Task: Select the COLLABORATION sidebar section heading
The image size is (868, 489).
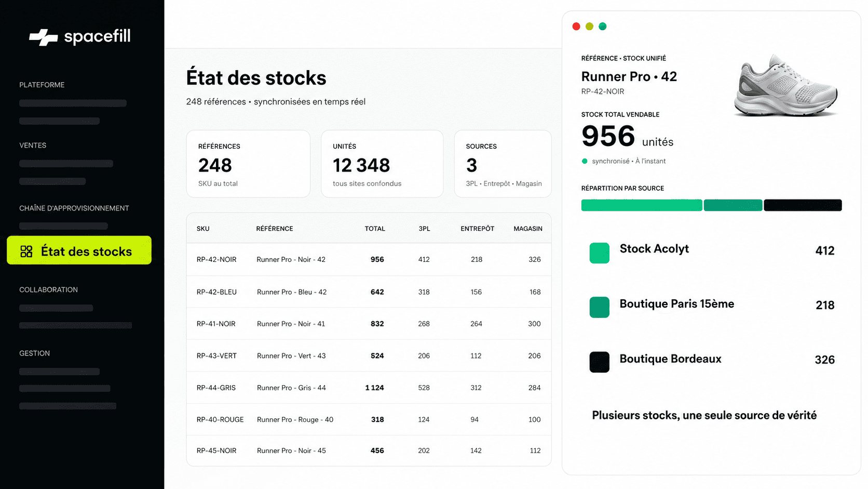Action: point(48,290)
